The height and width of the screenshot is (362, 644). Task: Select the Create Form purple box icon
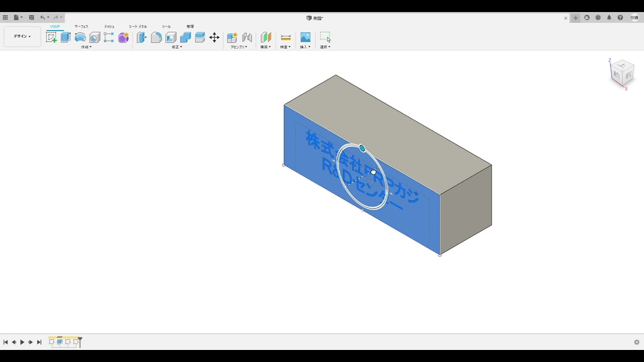123,37
